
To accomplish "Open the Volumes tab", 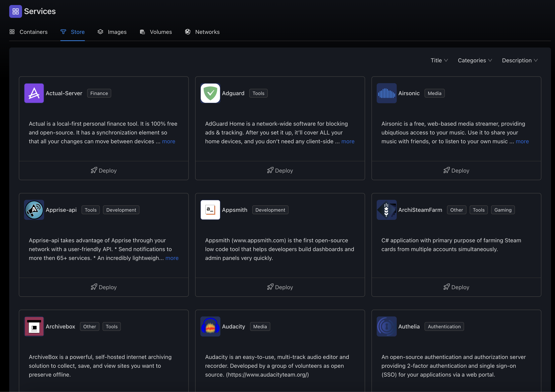I will 156,32.
